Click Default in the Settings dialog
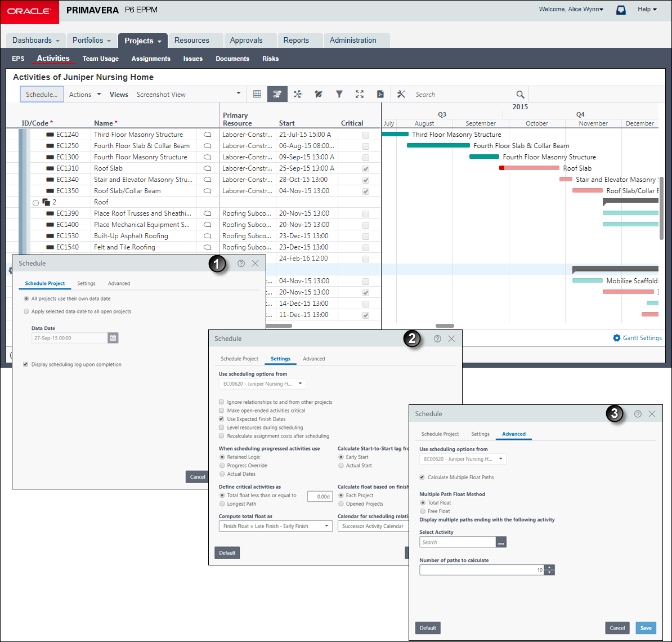This screenshot has width=672, height=642. [227, 553]
